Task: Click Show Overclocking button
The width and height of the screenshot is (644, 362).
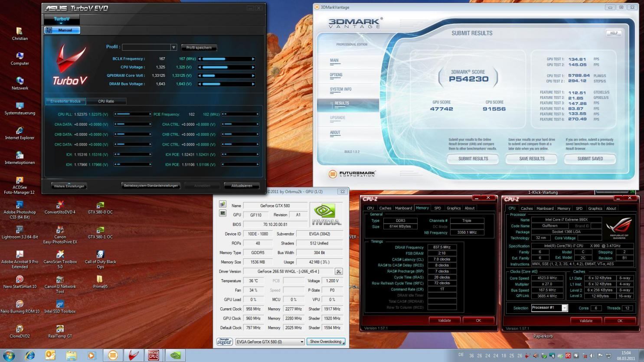Action: click(x=326, y=342)
